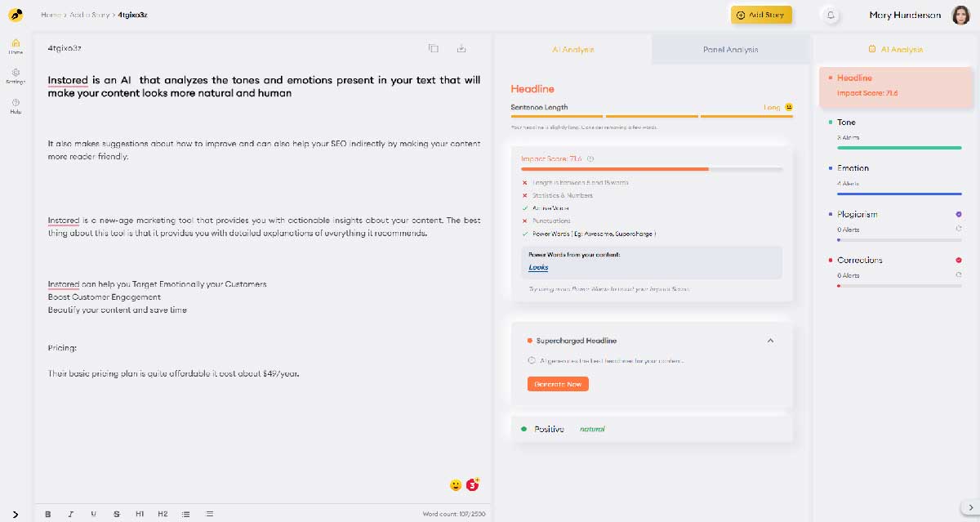Switch to the Panel Analysis tab

[731, 50]
